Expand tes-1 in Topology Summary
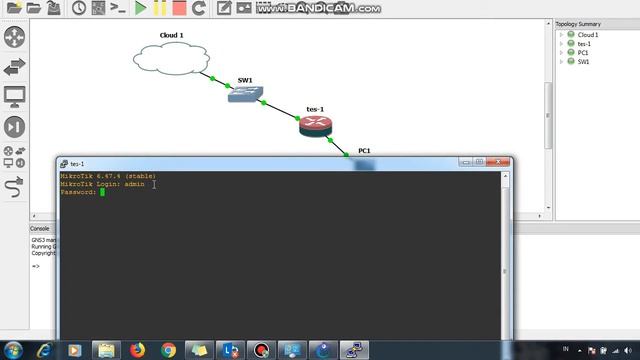Viewport: 640px width, 360px height. (562, 44)
